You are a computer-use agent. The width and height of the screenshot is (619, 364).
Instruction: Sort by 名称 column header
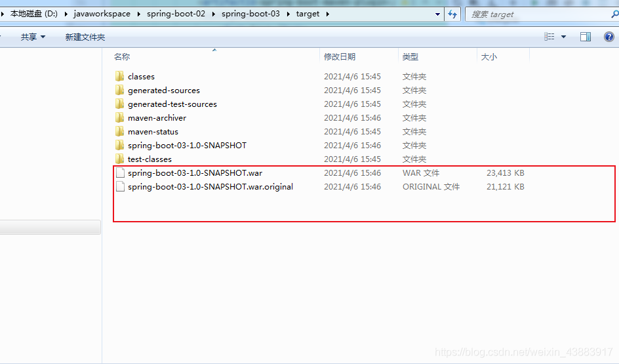click(122, 57)
